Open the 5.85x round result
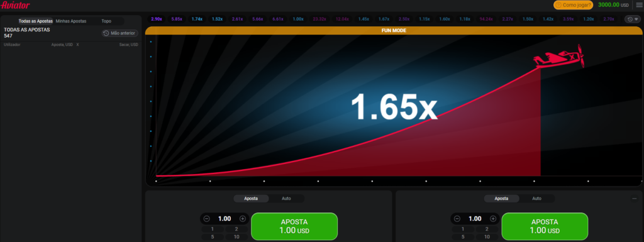This screenshot has height=242, width=644. click(x=177, y=19)
